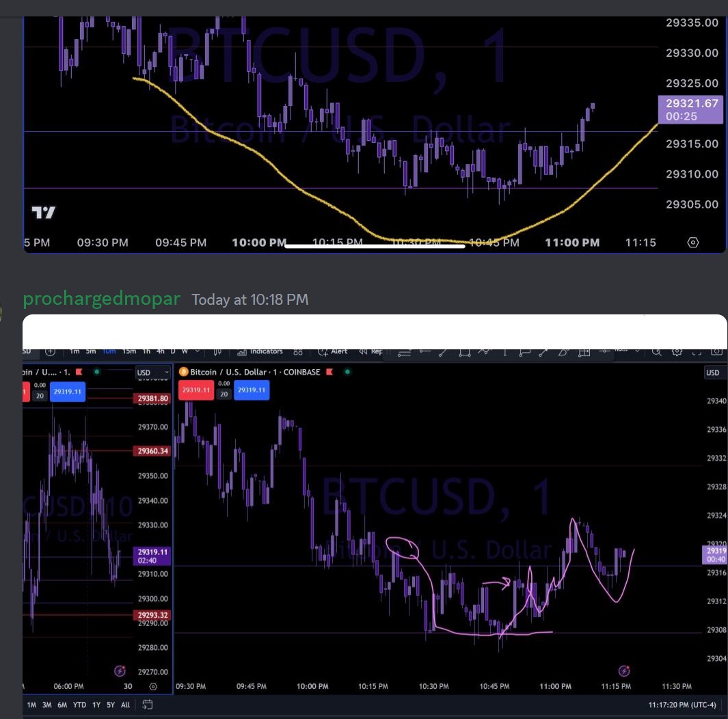728x719 pixels.
Task: Set date range to 3M
Action: (x=47, y=705)
